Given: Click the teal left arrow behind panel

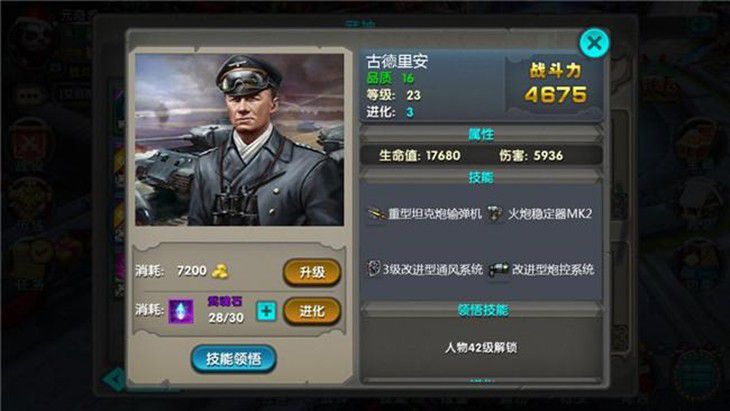Looking at the screenshot, I should [113, 379].
